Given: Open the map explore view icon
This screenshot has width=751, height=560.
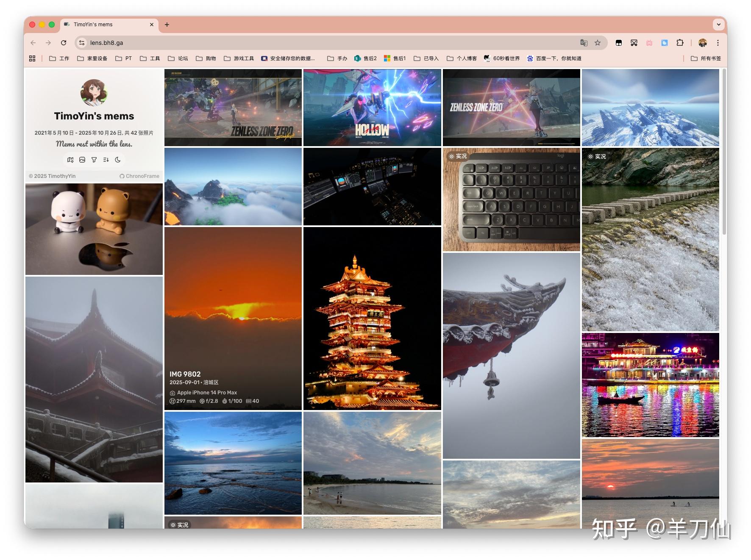Looking at the screenshot, I should point(70,160).
